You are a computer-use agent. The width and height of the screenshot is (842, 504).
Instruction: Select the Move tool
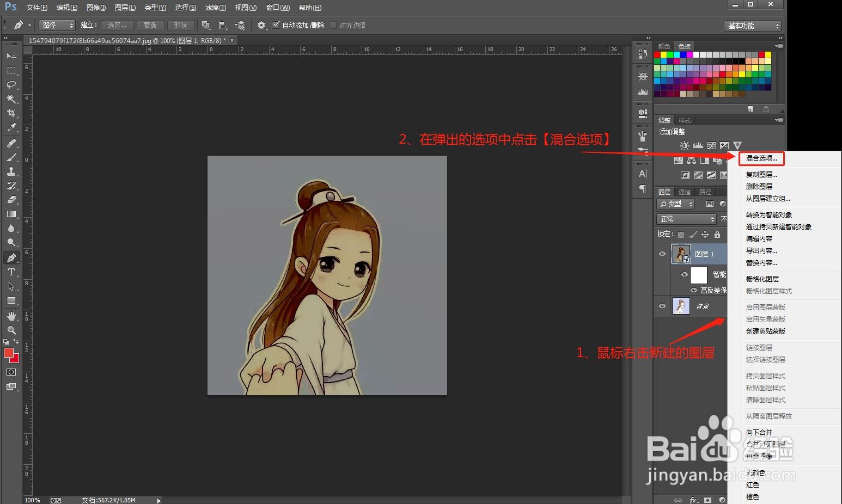(11, 56)
